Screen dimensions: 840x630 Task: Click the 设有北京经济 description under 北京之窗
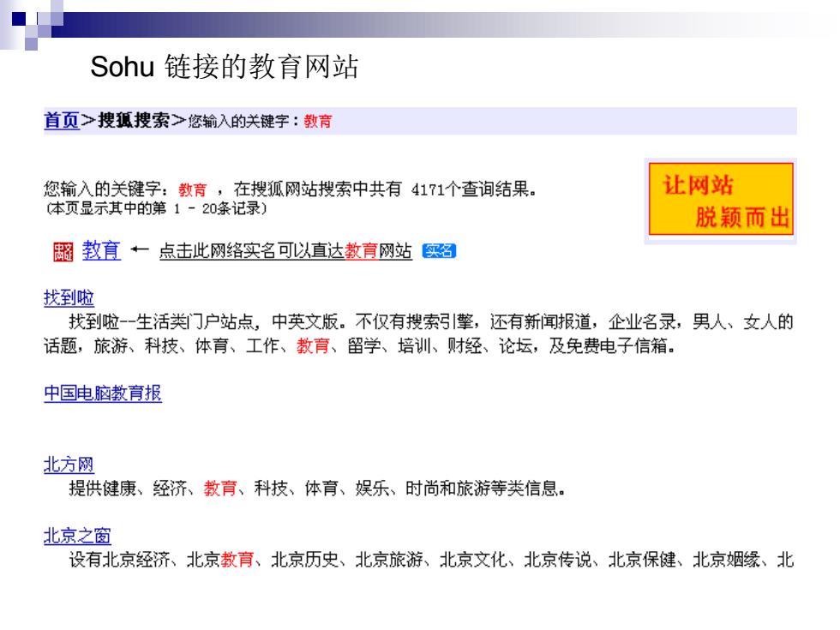431,560
